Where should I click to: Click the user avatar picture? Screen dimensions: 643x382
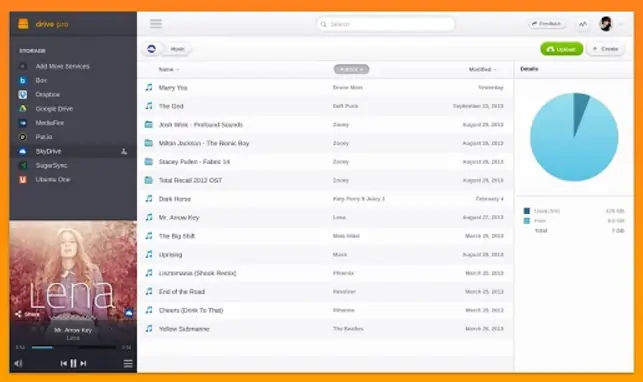606,24
